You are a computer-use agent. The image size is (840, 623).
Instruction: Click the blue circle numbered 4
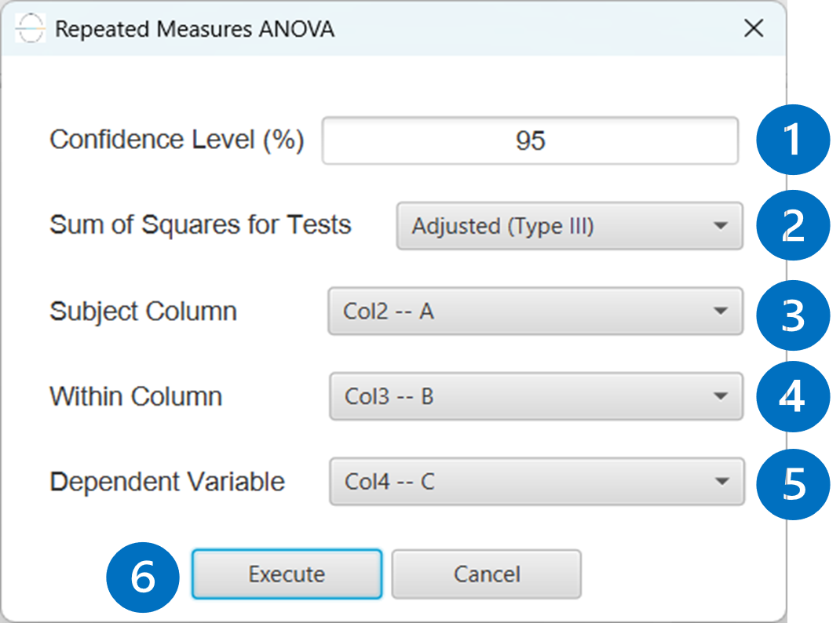[792, 396]
